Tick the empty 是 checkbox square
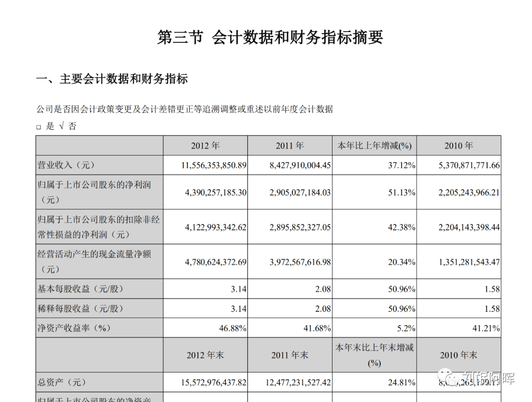532x402 pixels. coord(39,127)
